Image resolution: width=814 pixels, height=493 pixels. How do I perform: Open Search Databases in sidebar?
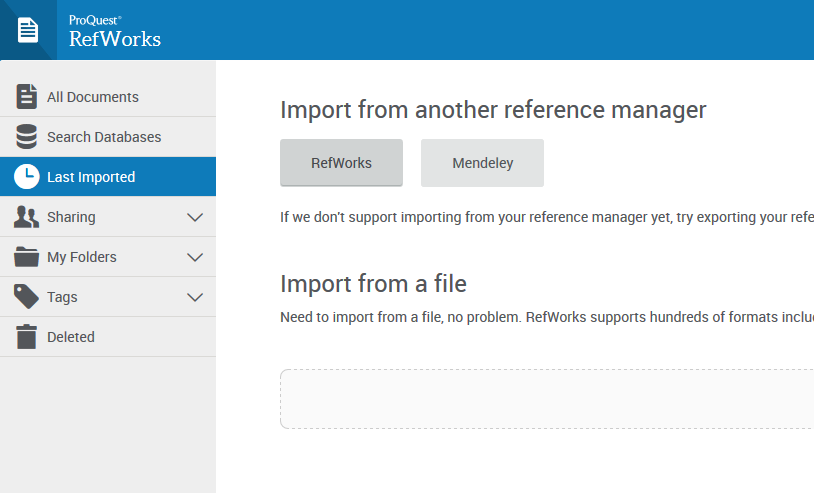click(x=108, y=137)
